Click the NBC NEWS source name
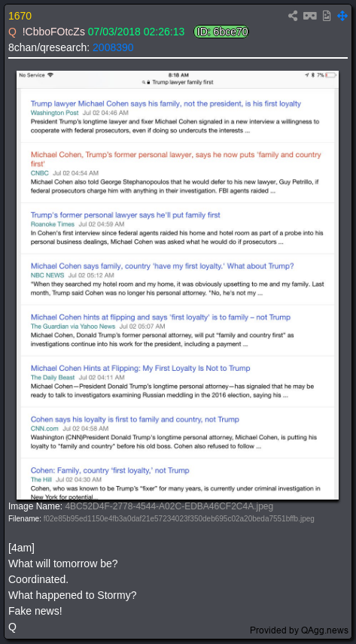Viewport: 356px width, 644px height. tap(47, 275)
